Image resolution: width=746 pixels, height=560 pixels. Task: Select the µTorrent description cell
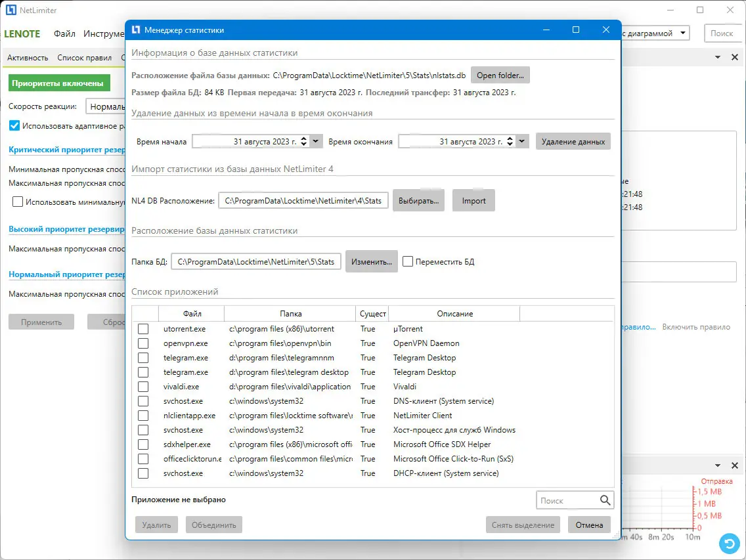408,329
